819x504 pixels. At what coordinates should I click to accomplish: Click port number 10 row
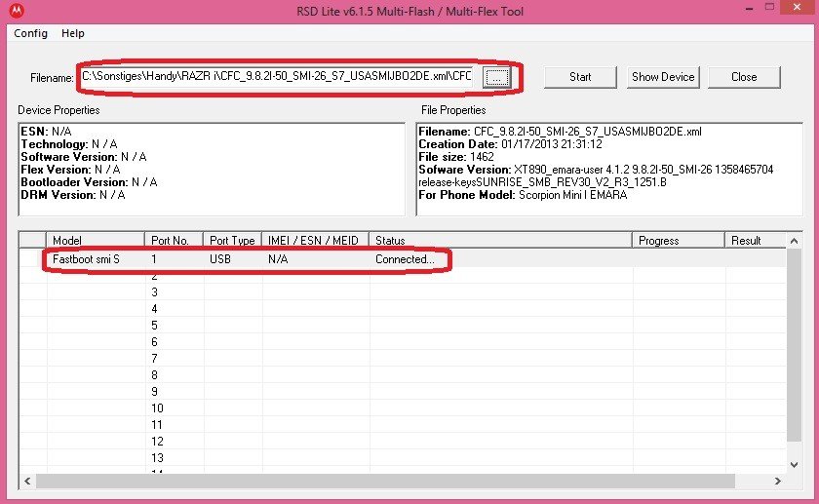402,407
